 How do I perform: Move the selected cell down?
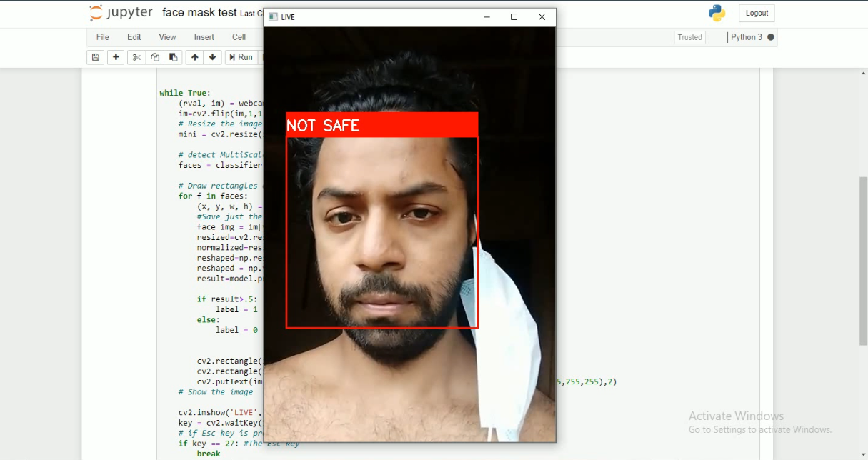(213, 57)
